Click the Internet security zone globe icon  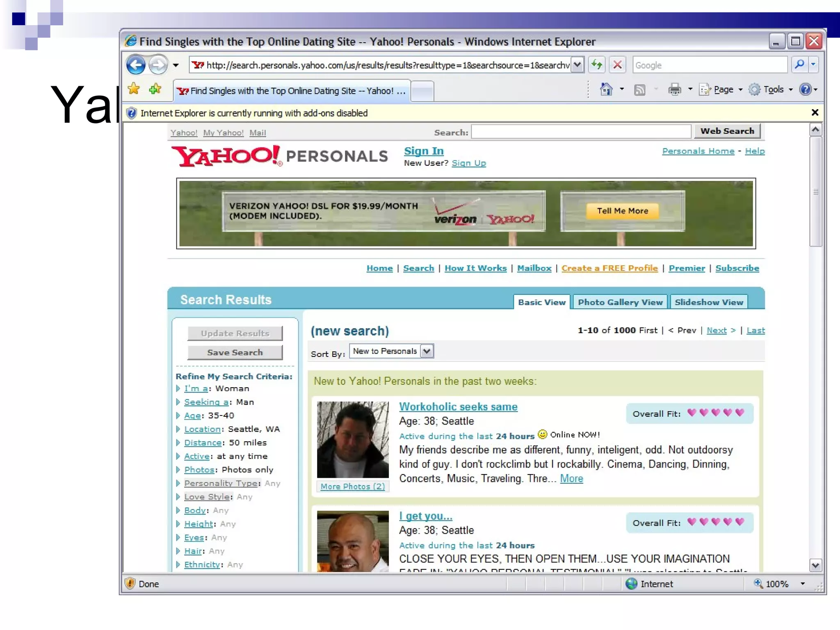pos(631,584)
